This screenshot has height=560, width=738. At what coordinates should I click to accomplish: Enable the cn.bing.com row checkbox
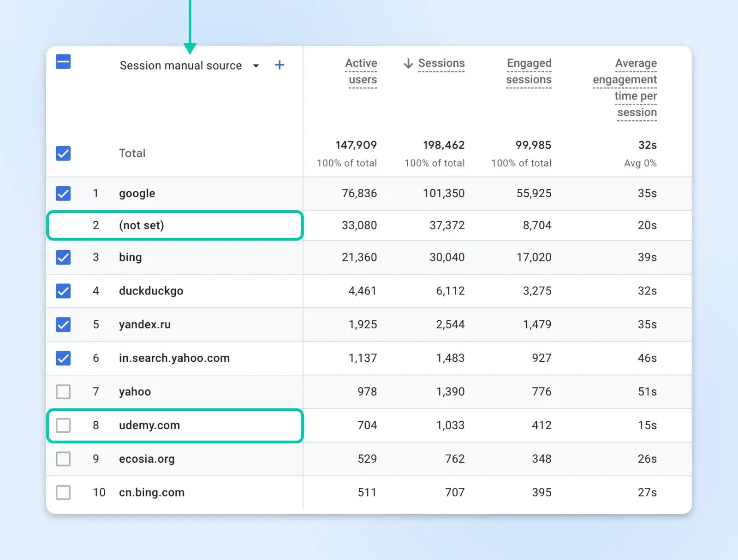[x=63, y=493]
